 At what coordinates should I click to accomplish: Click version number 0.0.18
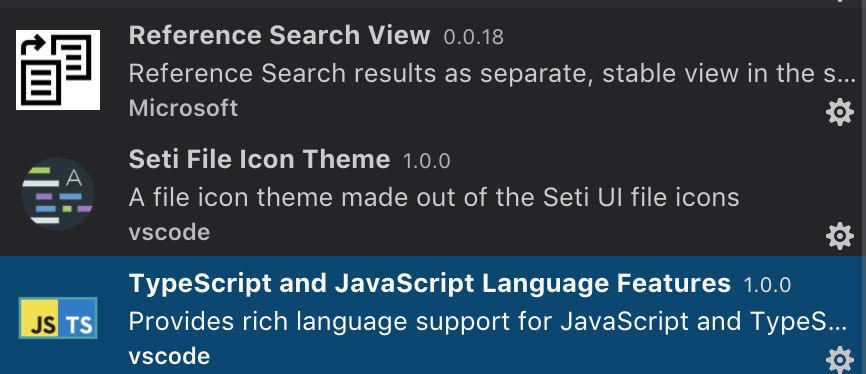[473, 38]
